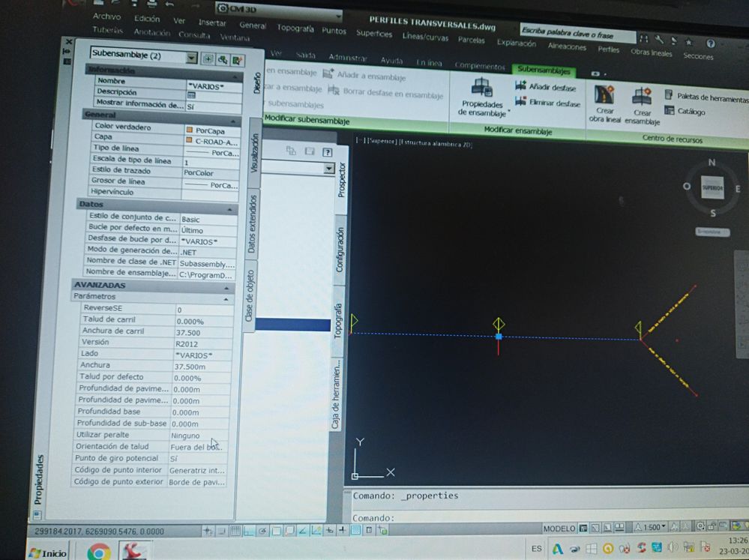Click the SUPERIOR face of the ViewCube
749x560 pixels.
coord(712,187)
